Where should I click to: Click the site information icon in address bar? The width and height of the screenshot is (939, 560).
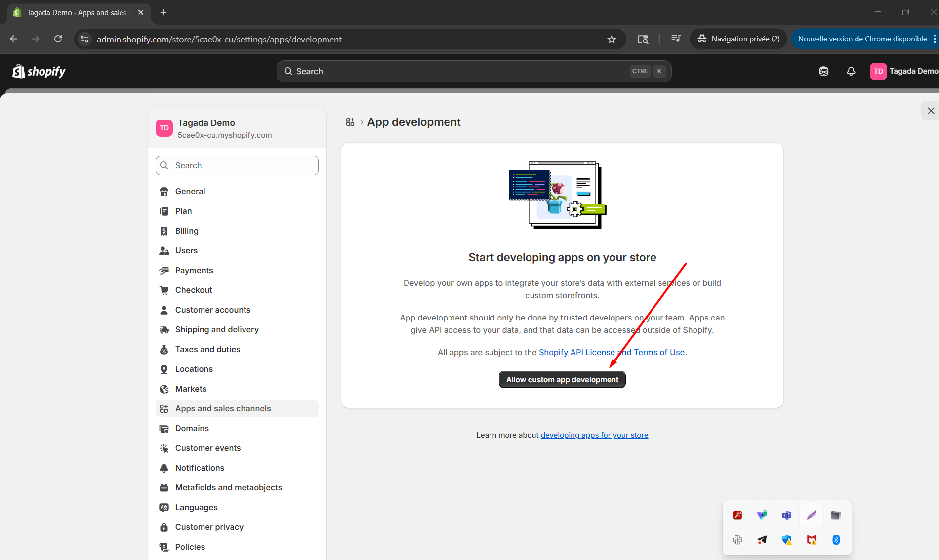pyautogui.click(x=84, y=39)
